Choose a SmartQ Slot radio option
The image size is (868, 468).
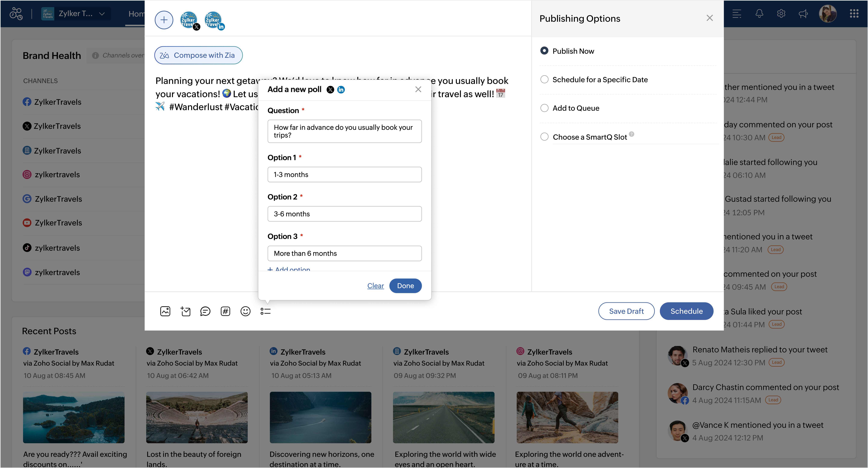(x=544, y=137)
